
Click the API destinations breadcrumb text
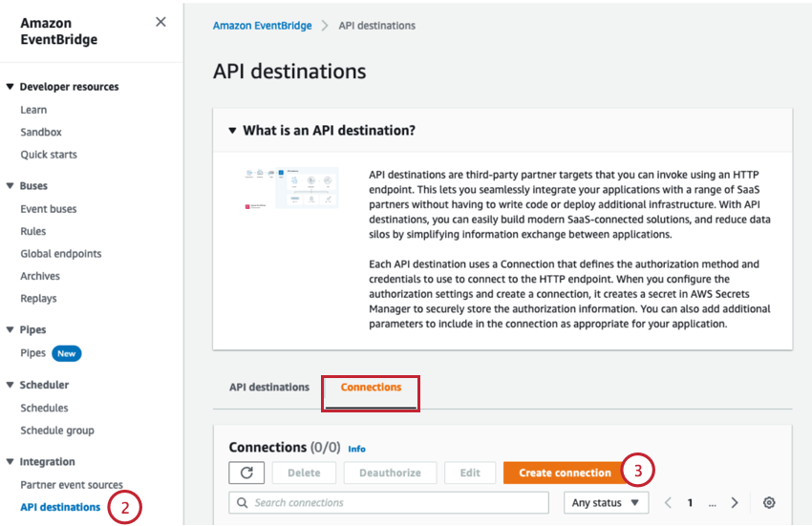point(377,26)
